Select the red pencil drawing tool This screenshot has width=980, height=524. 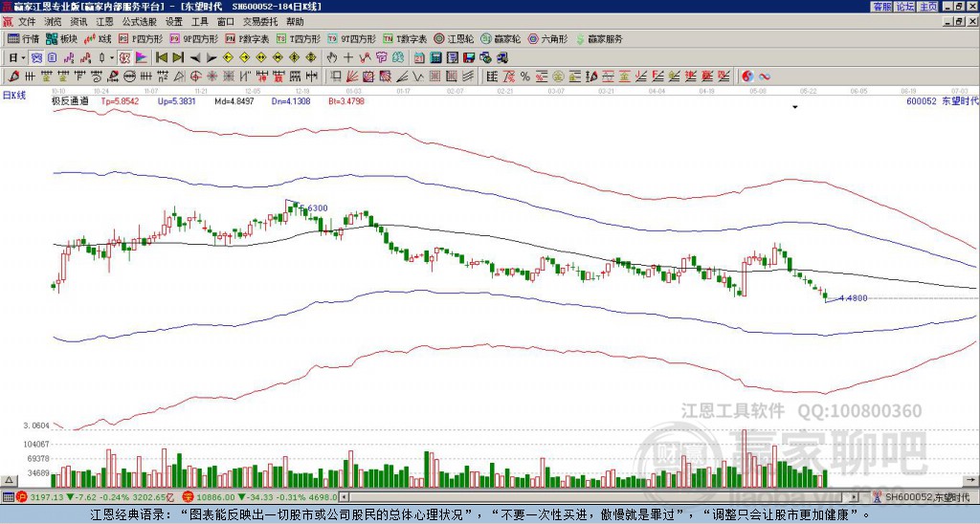(x=12, y=76)
